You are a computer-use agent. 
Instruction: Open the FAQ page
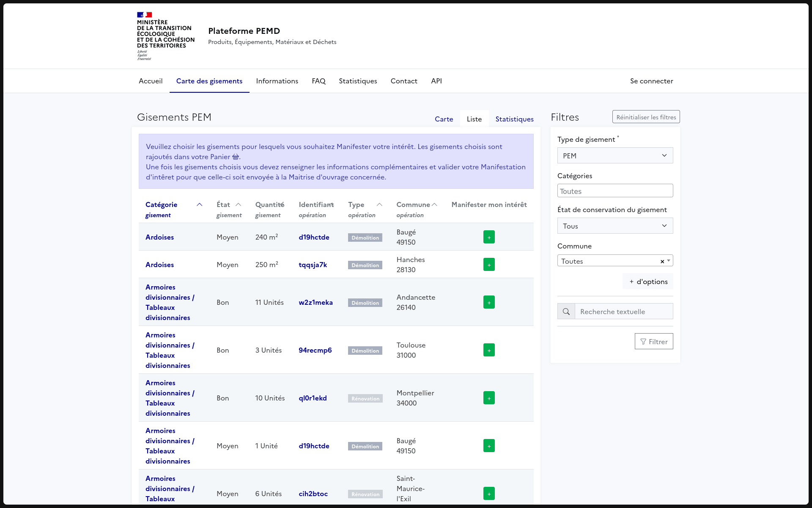(x=318, y=81)
